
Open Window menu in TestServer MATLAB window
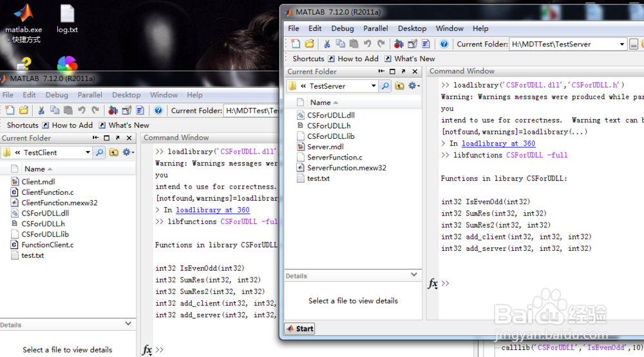[x=450, y=28]
